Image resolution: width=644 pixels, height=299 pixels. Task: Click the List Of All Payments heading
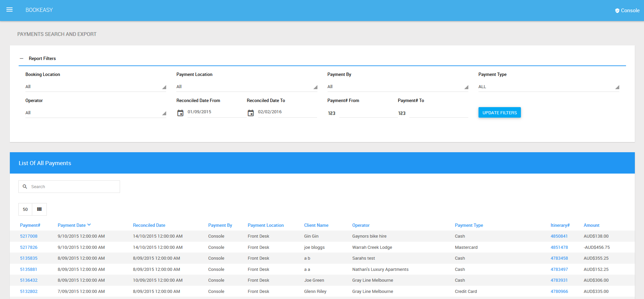pyautogui.click(x=45, y=163)
